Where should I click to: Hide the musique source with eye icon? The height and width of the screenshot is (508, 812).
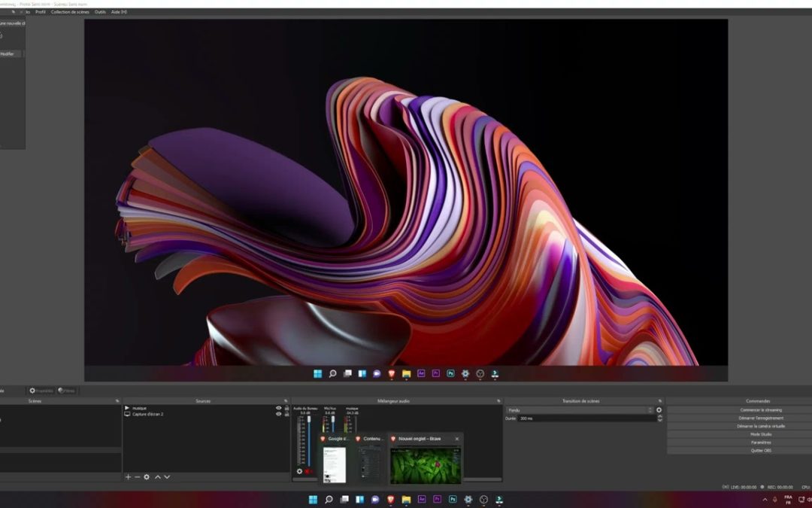tap(279, 408)
